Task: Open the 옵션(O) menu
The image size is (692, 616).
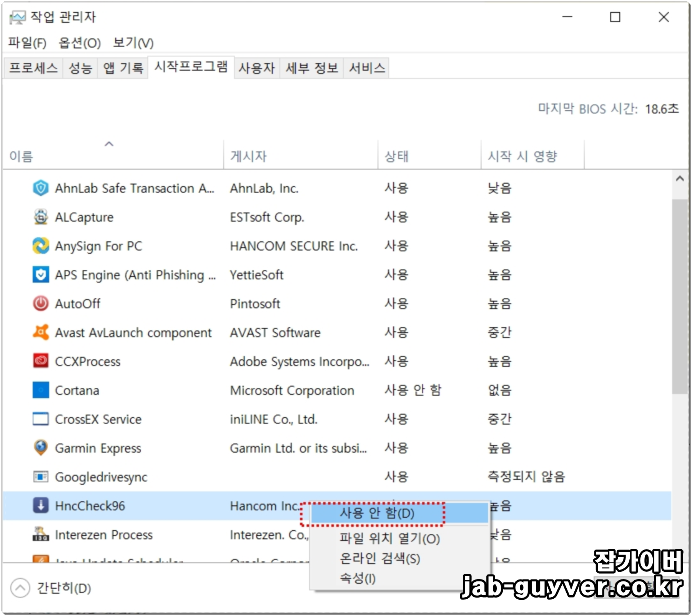Action: (80, 43)
